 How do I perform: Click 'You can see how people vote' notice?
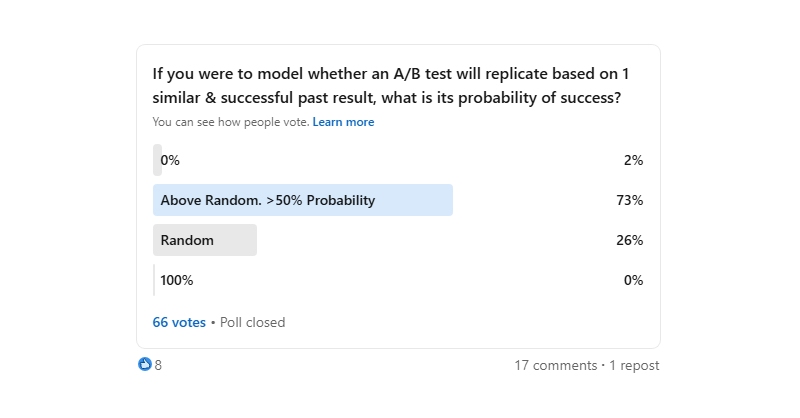click(230, 122)
